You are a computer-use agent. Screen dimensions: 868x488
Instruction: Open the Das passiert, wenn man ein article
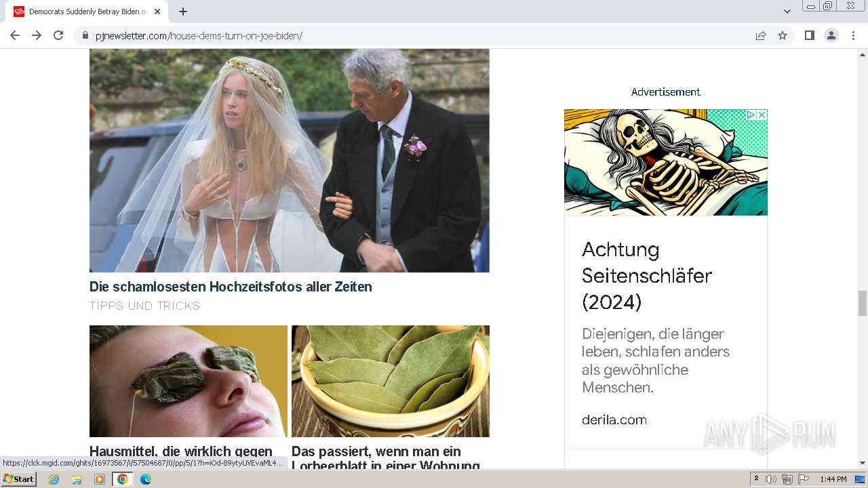point(386,459)
